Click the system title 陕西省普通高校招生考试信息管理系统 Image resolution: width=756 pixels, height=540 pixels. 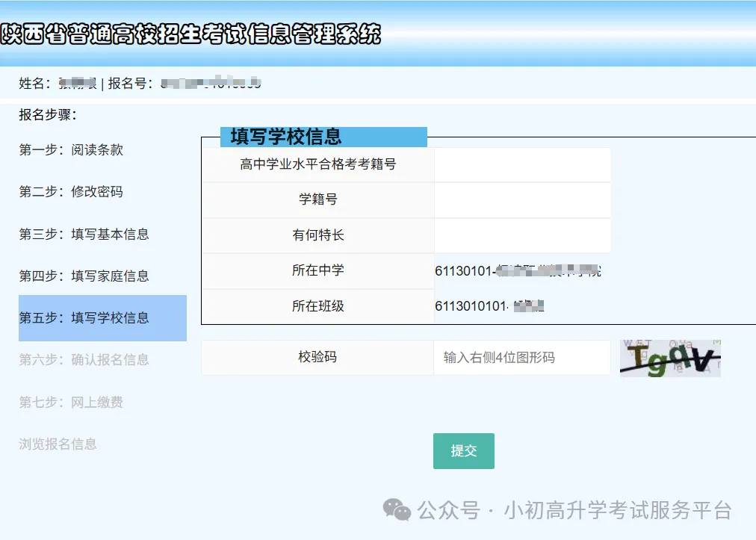pos(191,34)
